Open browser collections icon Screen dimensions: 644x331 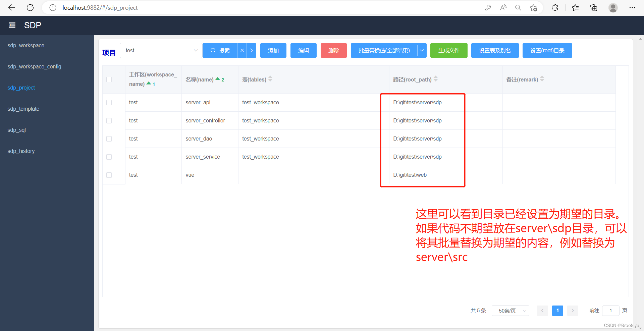[594, 8]
